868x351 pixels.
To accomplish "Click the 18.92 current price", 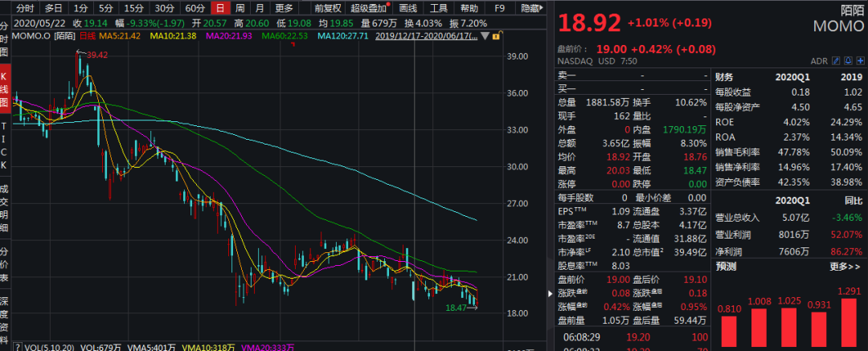I will point(589,24).
